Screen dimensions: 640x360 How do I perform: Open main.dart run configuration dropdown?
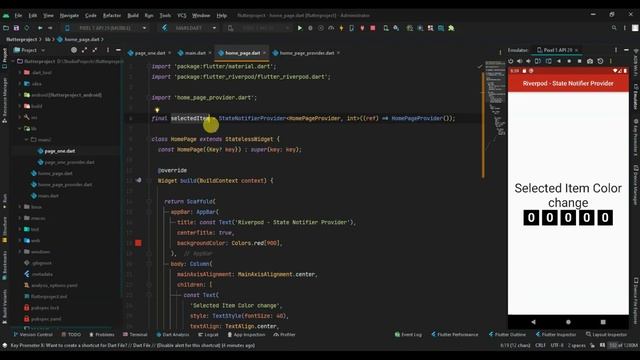[x=189, y=28]
